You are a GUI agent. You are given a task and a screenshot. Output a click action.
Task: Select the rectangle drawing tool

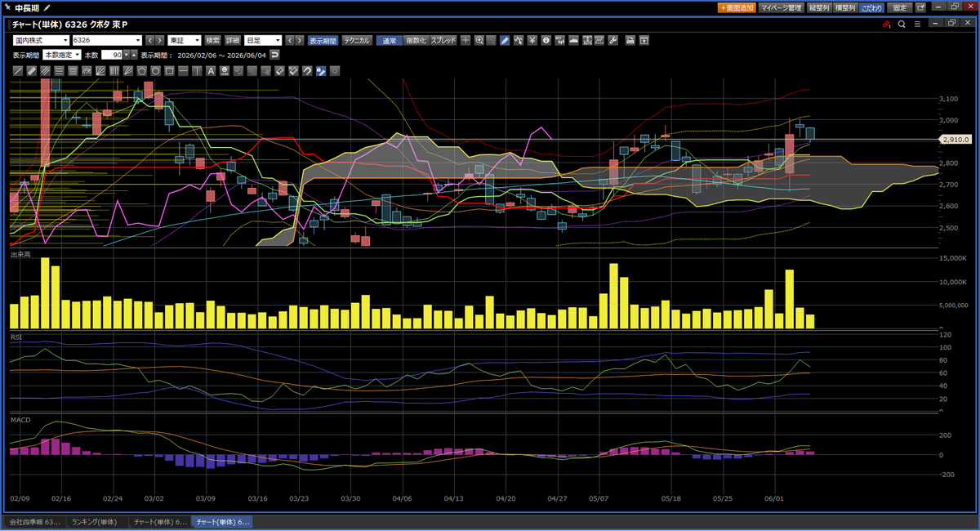click(x=169, y=71)
